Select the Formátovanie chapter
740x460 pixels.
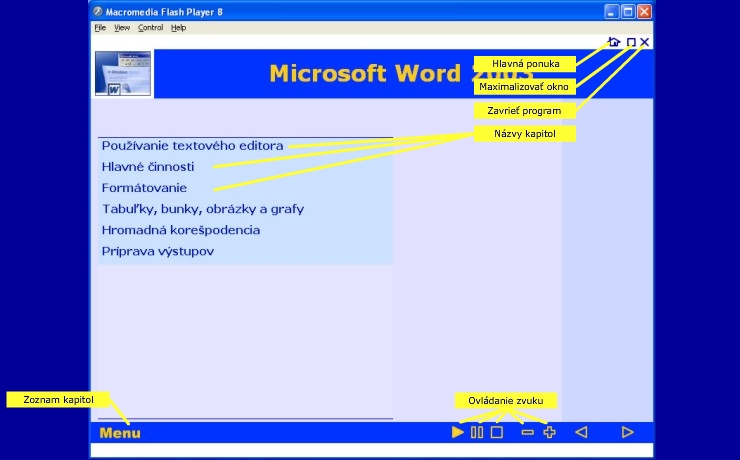pyautogui.click(x=144, y=188)
